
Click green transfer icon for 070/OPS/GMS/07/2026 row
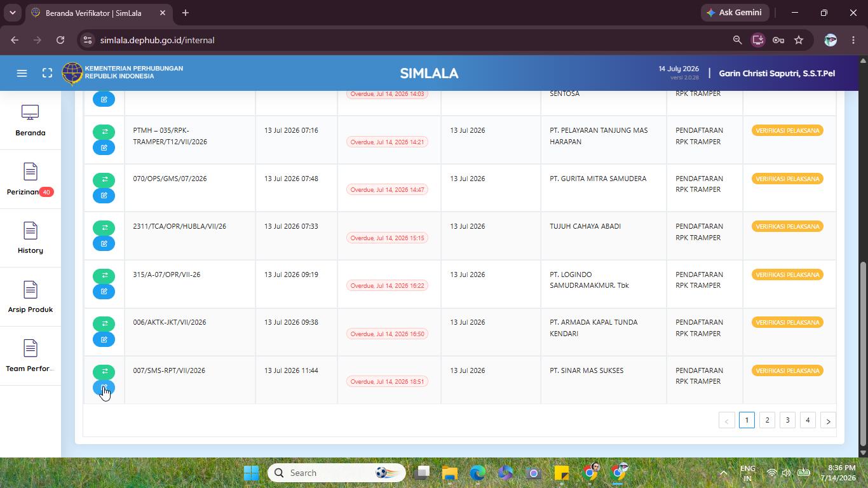104,180
